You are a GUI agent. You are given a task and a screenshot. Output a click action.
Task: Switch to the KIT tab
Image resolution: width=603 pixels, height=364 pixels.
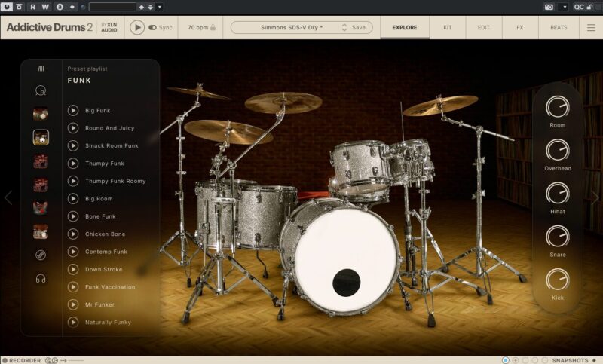coord(448,27)
